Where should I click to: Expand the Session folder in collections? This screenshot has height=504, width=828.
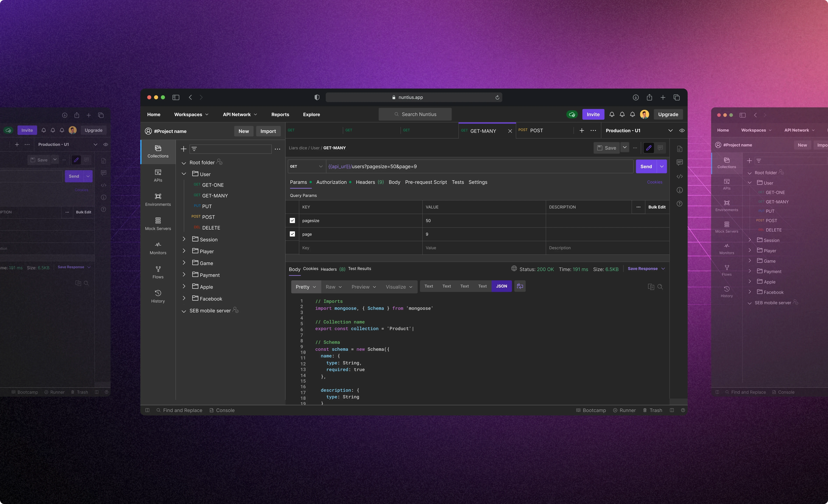[x=184, y=240]
